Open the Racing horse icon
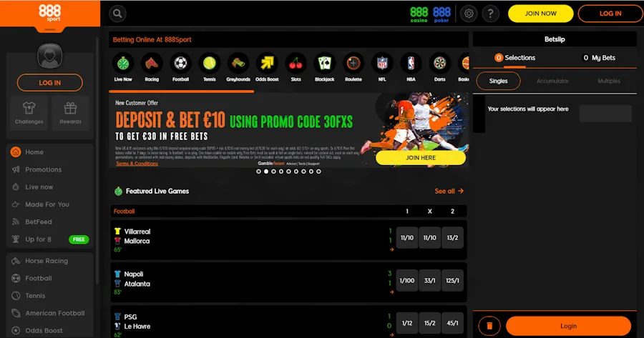This screenshot has height=338, width=644. pyautogui.click(x=152, y=63)
